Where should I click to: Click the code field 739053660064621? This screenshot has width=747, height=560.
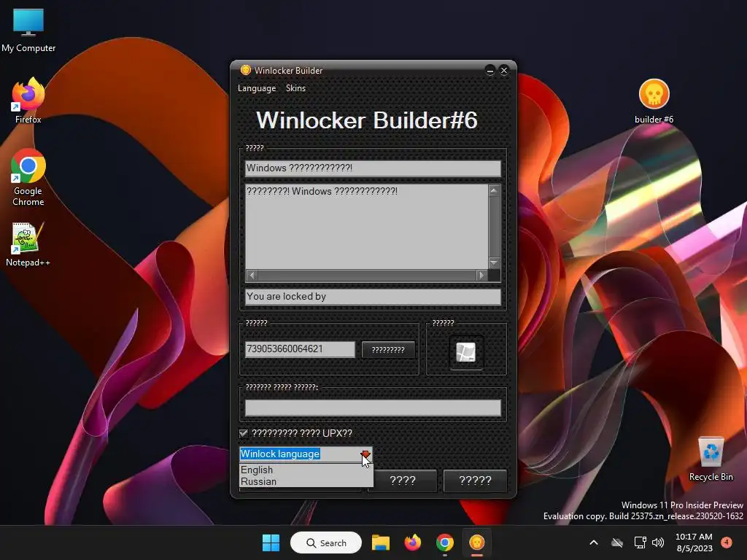(x=300, y=349)
